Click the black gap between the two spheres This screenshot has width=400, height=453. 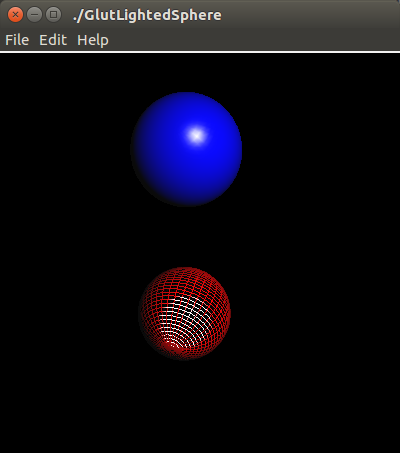tap(186, 237)
